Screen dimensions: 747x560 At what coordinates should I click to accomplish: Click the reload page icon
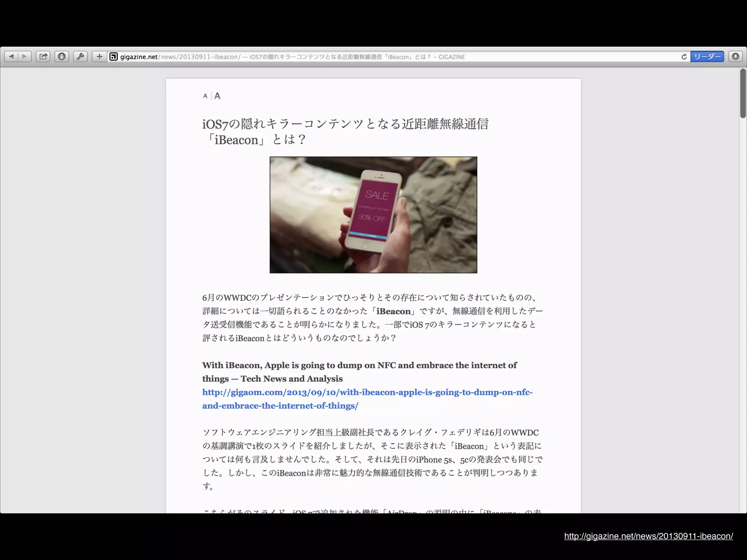pyautogui.click(x=684, y=57)
